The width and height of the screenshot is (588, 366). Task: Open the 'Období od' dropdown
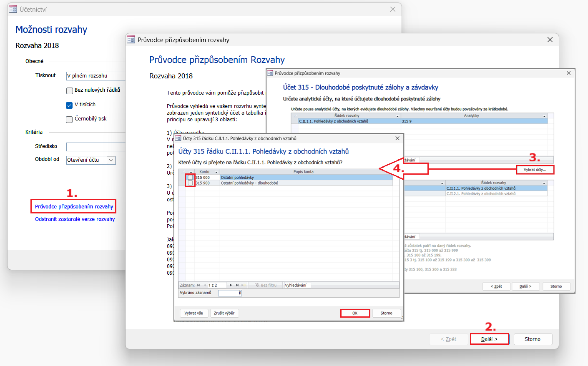[x=111, y=160]
